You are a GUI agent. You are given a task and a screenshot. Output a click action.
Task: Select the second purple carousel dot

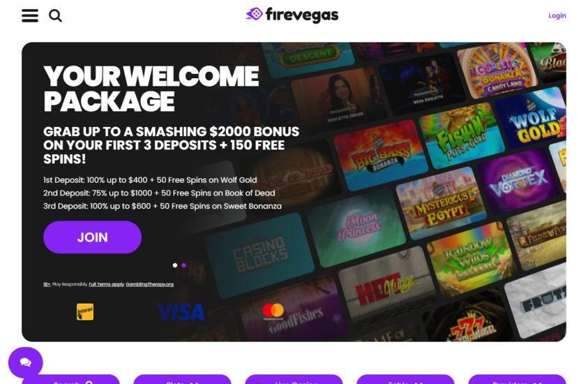coord(183,265)
